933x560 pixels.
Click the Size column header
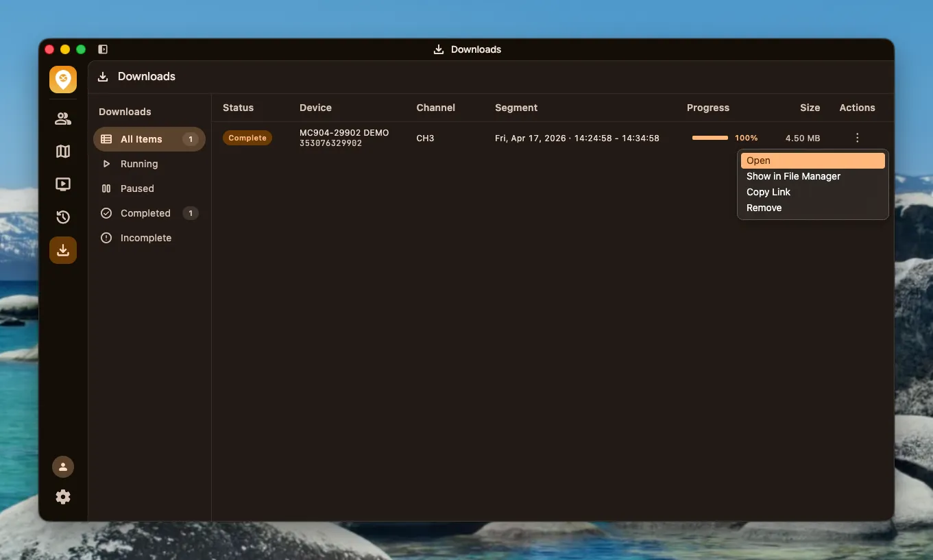pyautogui.click(x=810, y=108)
